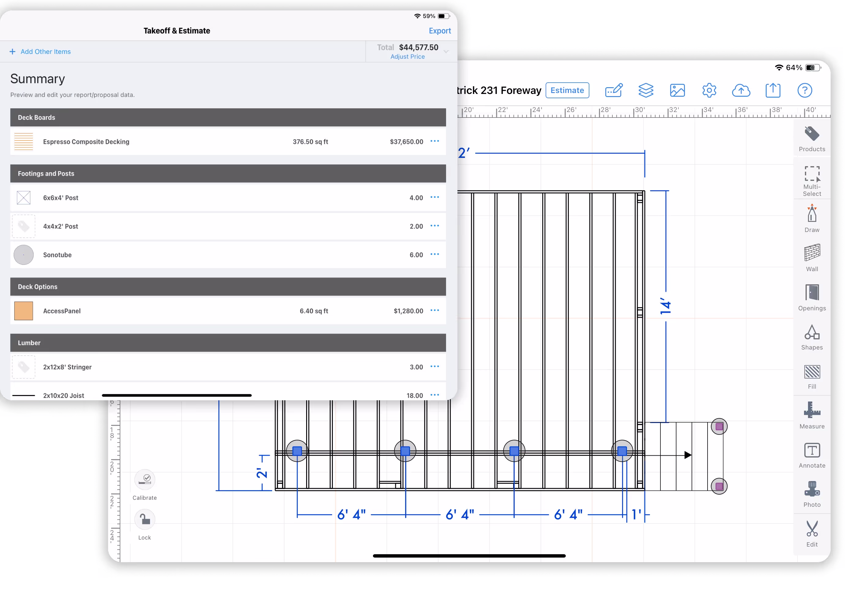The width and height of the screenshot is (868, 594).
Task: Open the Products tag tool
Action: (812, 139)
